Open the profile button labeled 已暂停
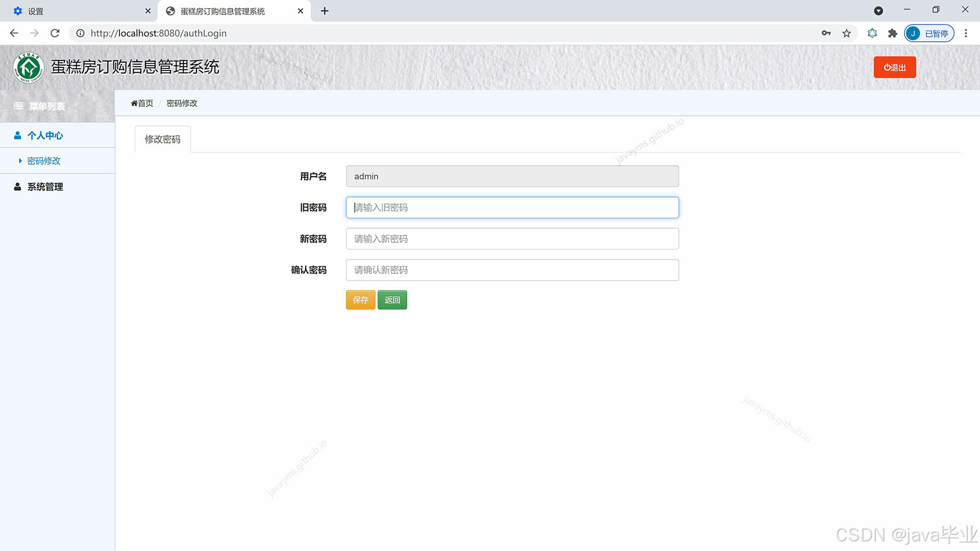980x551 pixels. [x=929, y=33]
